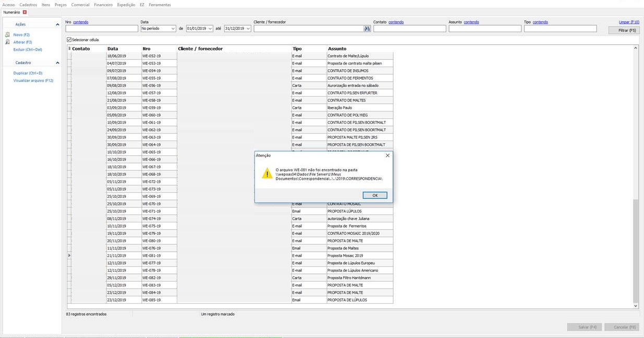The image size is (644, 338).
Task: Close the Numerário tab with the red X
Action: pos(25,12)
